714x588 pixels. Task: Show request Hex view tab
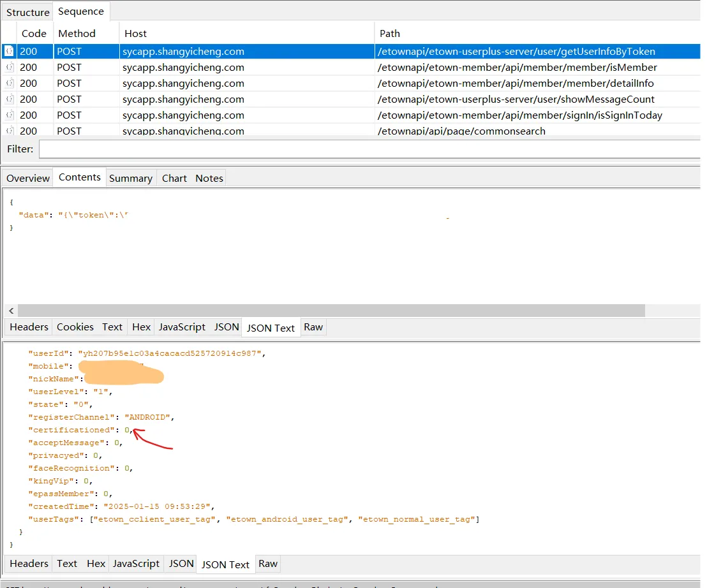[141, 327]
